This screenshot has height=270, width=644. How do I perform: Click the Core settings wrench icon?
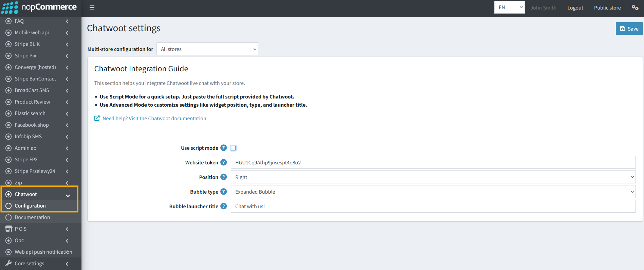(8, 264)
